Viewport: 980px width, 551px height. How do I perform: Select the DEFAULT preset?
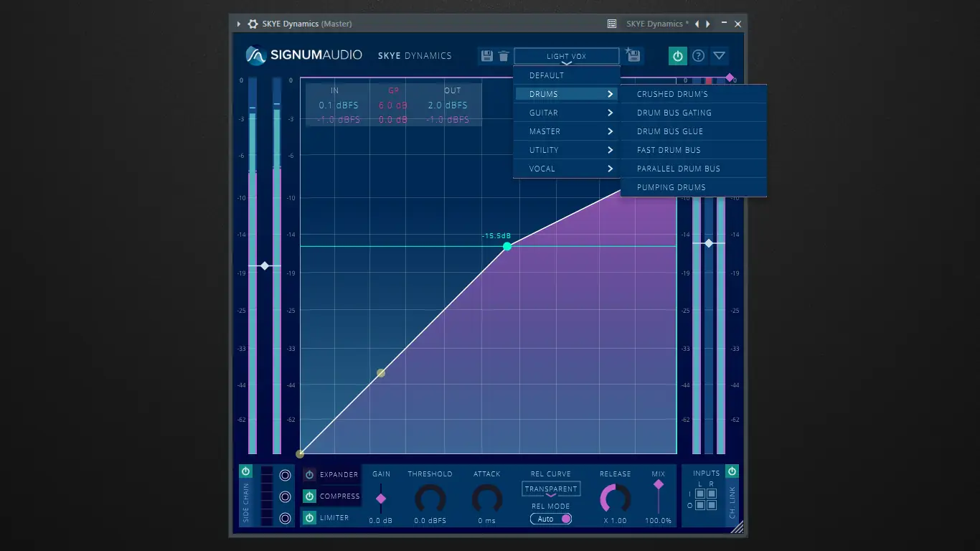(567, 75)
